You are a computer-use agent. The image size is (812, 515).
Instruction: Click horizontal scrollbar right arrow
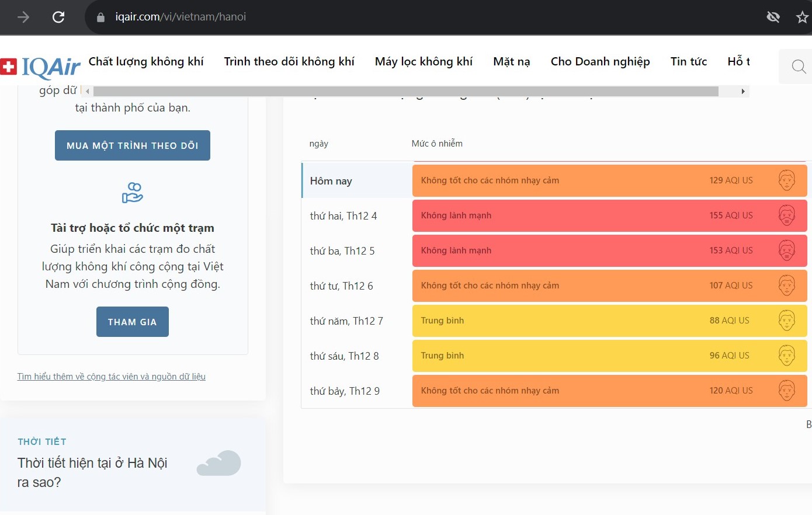click(x=743, y=91)
